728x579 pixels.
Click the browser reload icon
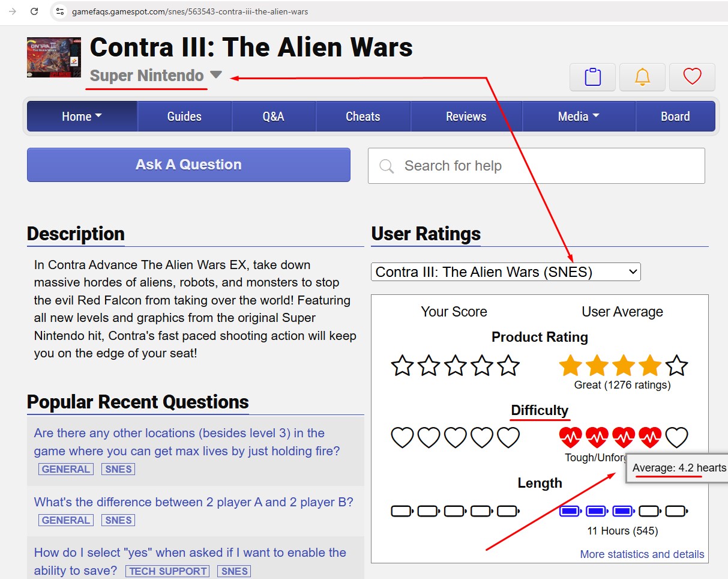tap(34, 11)
